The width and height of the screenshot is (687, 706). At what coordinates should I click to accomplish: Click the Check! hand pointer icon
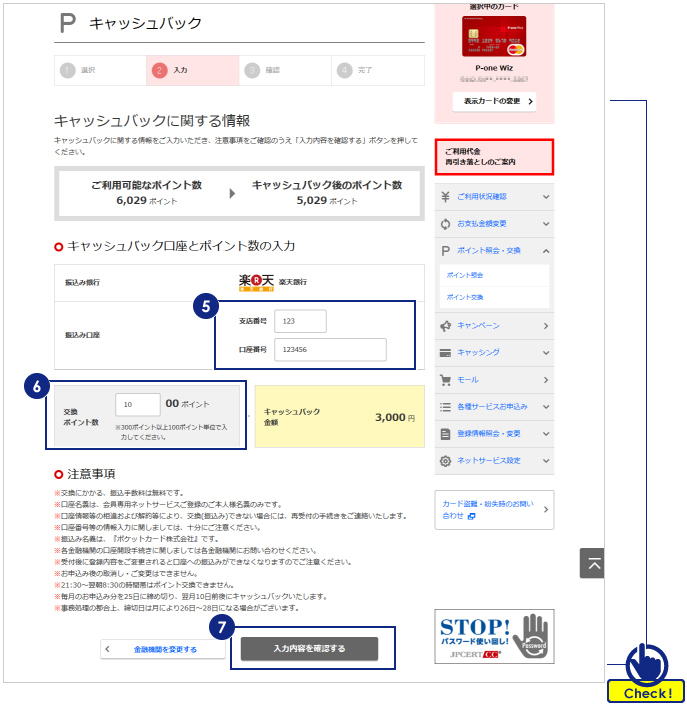[646, 664]
